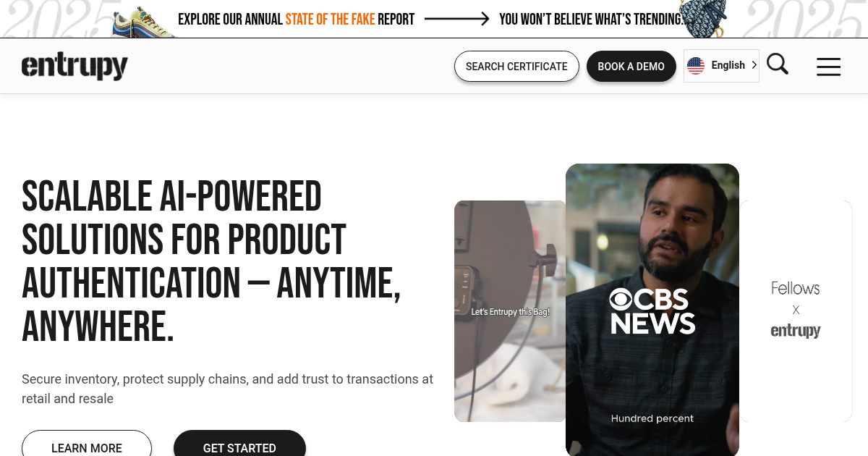Click the CBS News logo on video
868x456 pixels.
[x=652, y=311]
